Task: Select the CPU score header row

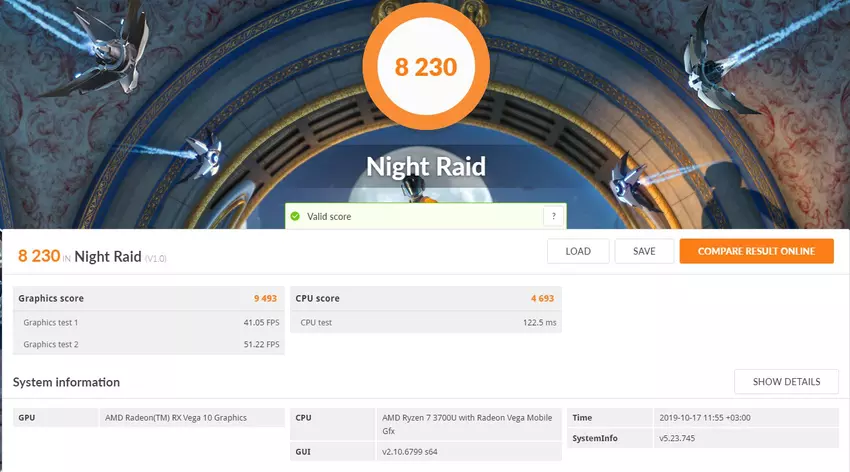Action: [424, 298]
